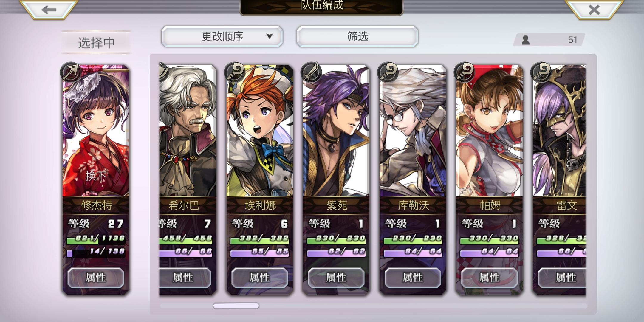This screenshot has width=644, height=322.
Task: Open the 更改顺序 sort order dropdown
Action: pos(222,36)
